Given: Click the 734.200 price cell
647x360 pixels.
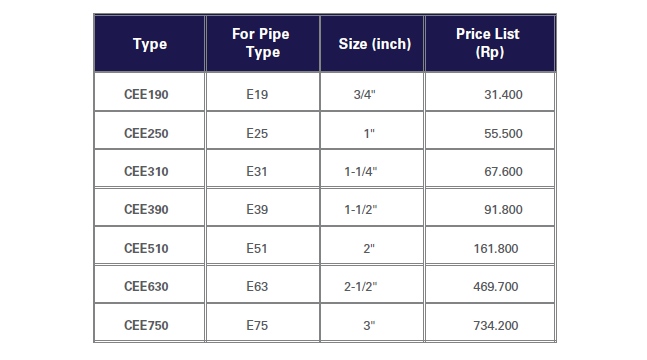Looking at the screenshot, I should (x=490, y=322).
